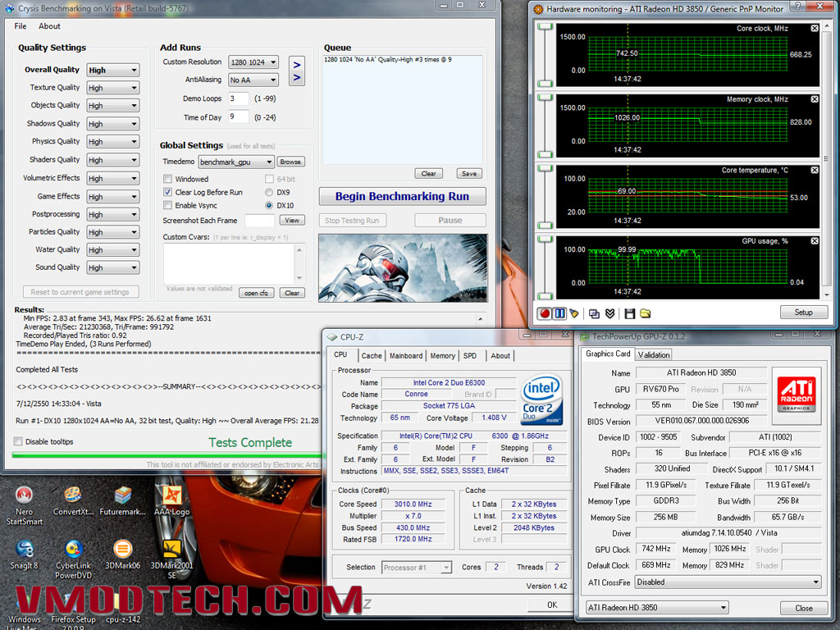Click the open cfg button
840x630 pixels.
[256, 293]
